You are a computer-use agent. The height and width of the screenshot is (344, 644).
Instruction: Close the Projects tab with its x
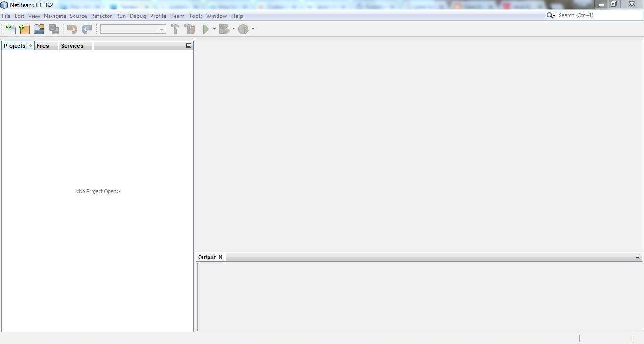click(30, 46)
